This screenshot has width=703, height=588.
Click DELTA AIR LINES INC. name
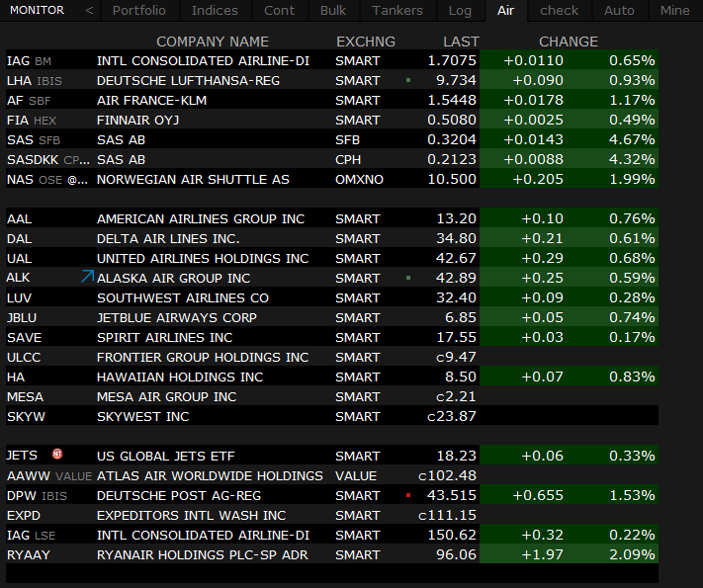coord(168,238)
